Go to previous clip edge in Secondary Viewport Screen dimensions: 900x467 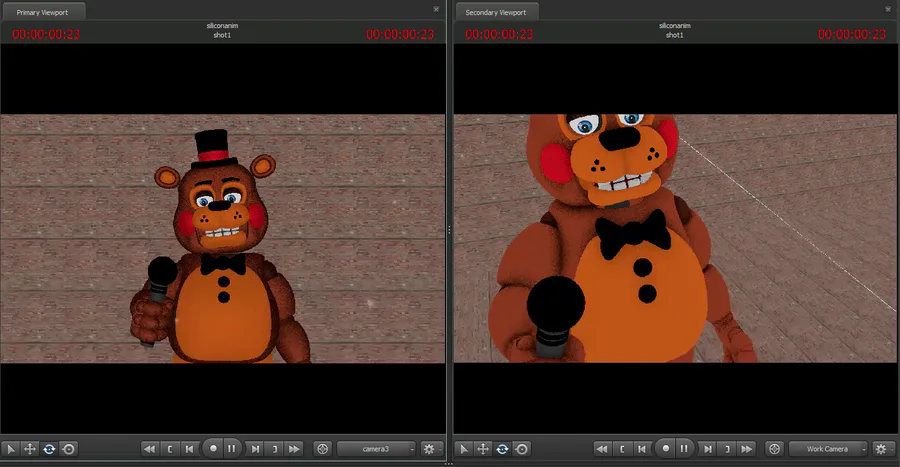point(622,449)
